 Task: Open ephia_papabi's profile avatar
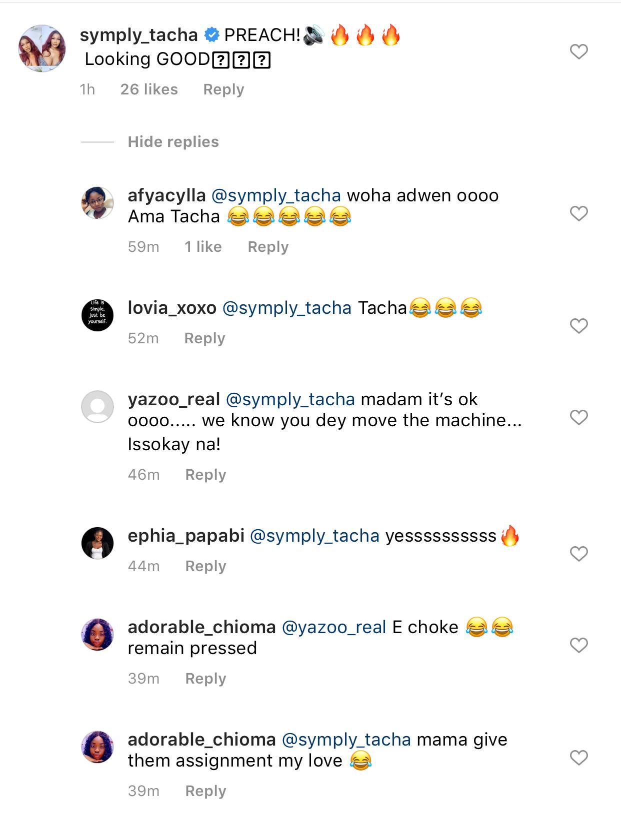tap(97, 543)
